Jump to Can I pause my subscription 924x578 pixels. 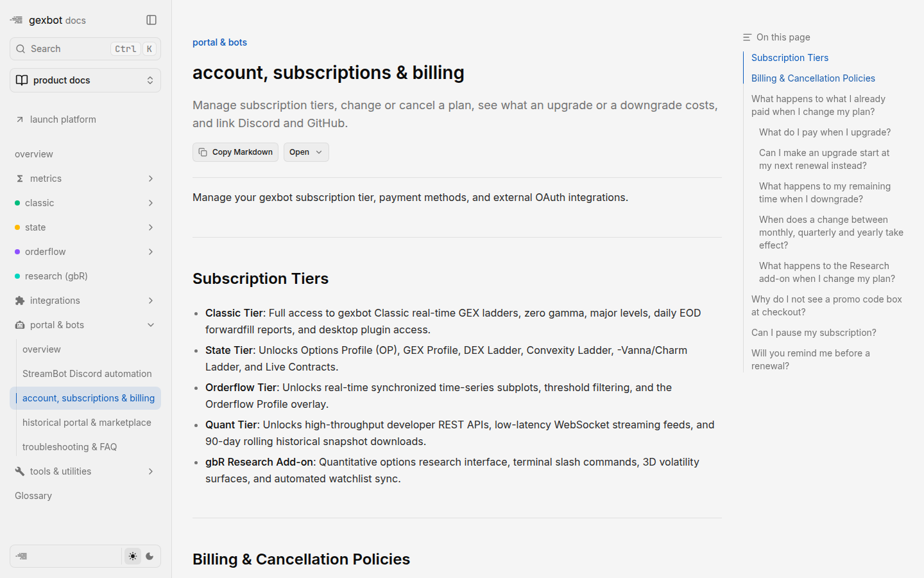pyautogui.click(x=814, y=333)
